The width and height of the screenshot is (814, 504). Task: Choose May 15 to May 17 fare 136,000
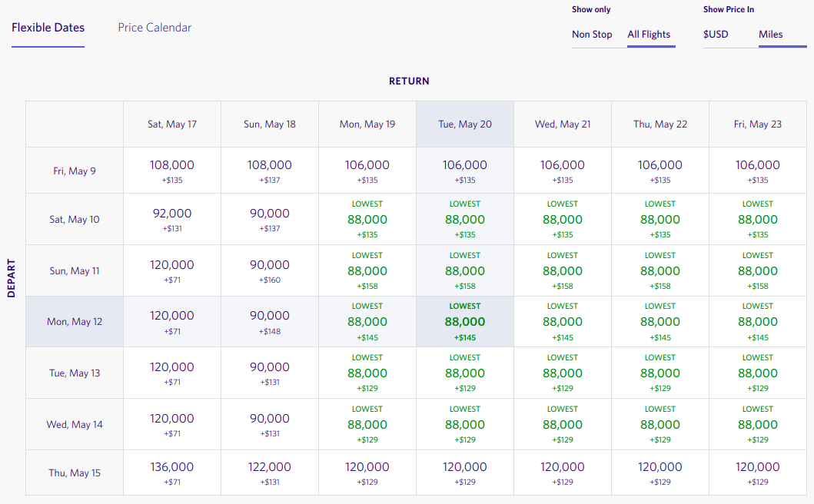click(172, 472)
